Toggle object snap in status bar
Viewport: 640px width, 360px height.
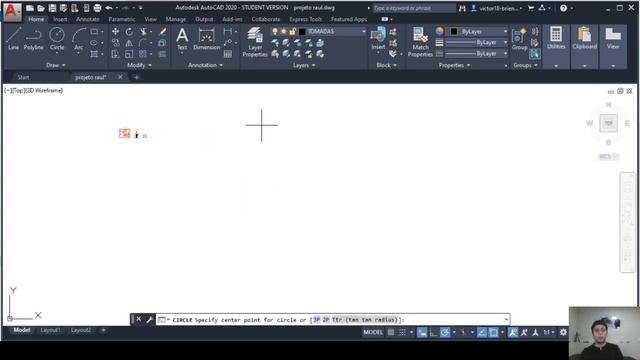tap(493, 332)
